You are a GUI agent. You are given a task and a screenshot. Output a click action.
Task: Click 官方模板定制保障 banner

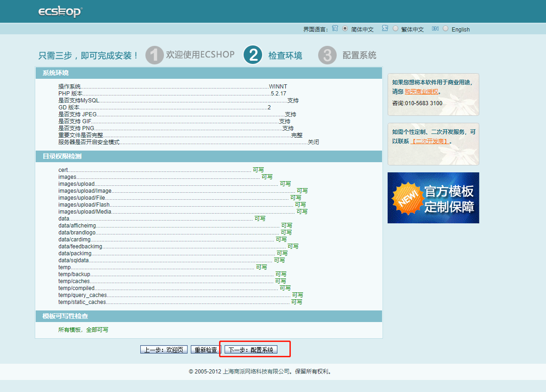(433, 198)
